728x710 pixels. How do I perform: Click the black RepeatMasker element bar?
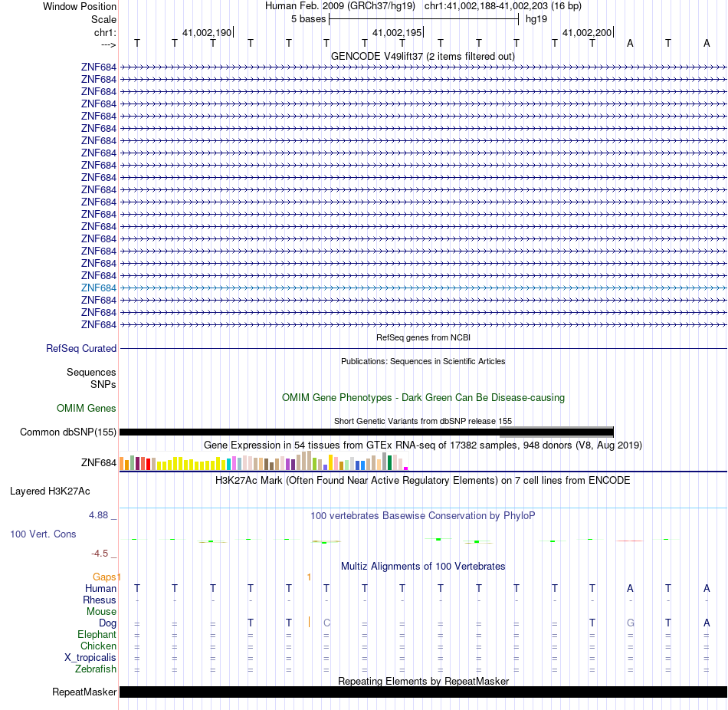coord(423,692)
